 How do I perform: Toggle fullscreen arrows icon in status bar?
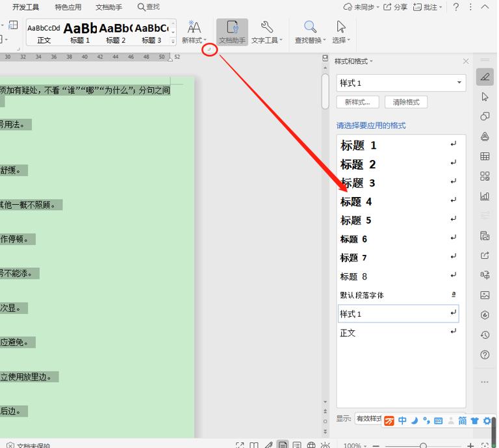[x=240, y=445]
